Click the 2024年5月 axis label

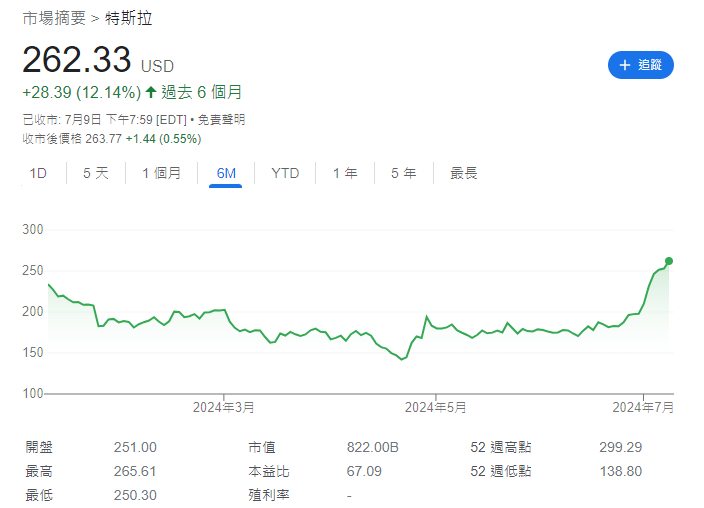coord(435,407)
